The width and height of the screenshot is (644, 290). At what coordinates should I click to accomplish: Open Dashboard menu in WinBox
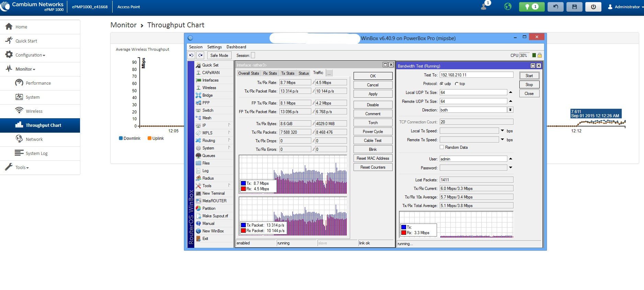click(236, 47)
